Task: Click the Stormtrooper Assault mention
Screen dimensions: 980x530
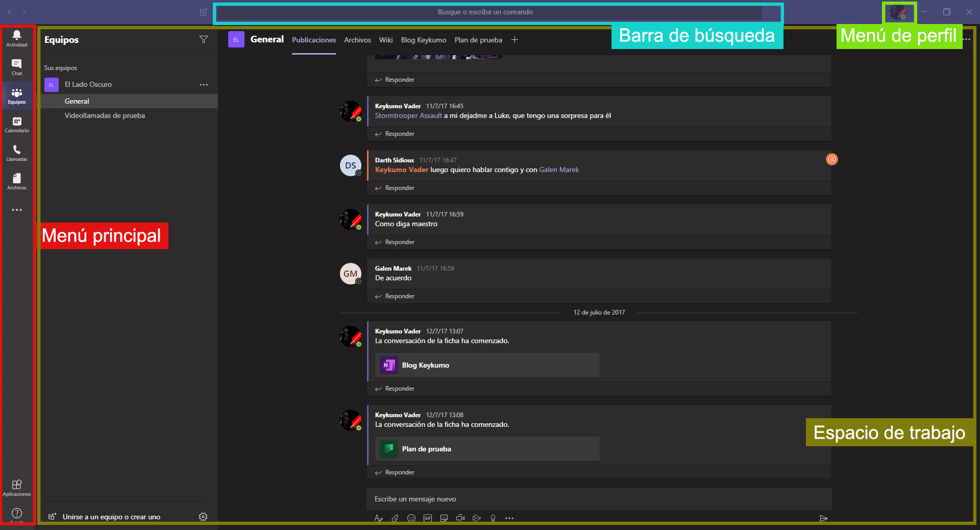Action: 408,116
